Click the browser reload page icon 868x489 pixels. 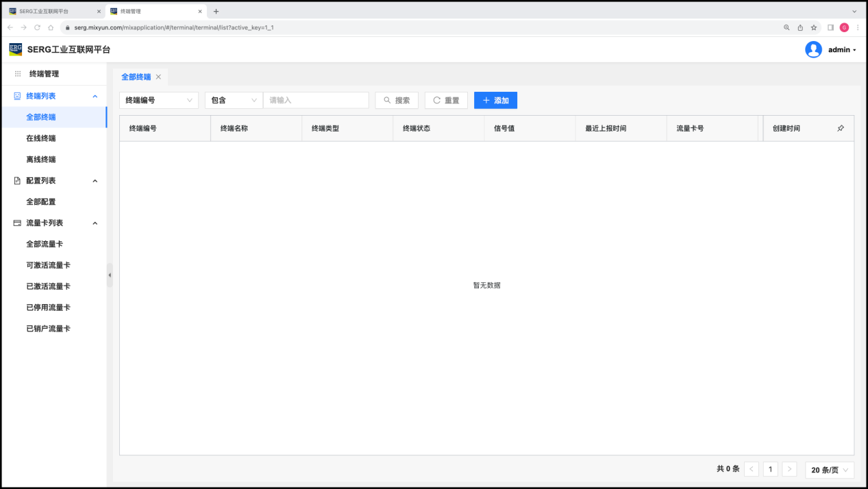tap(37, 27)
